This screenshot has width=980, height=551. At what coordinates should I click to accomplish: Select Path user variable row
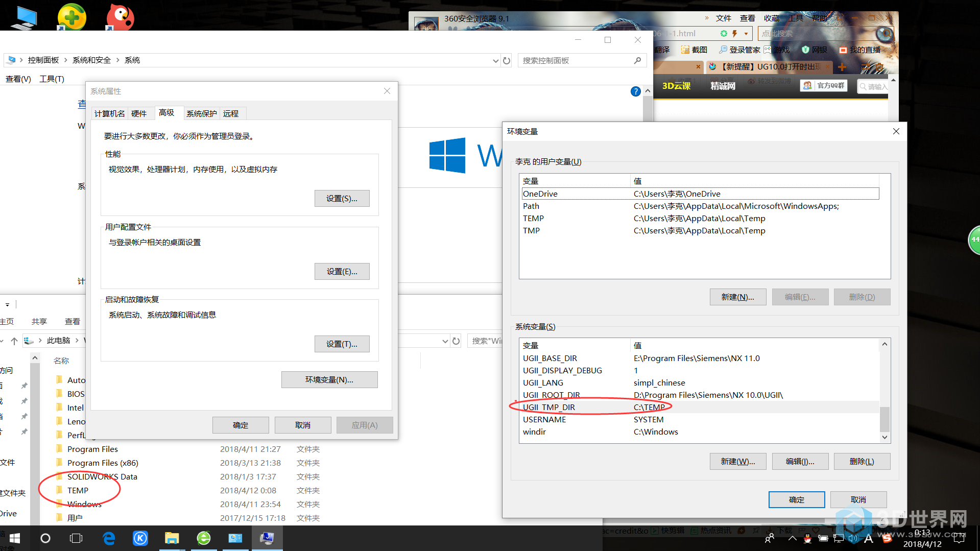tap(700, 206)
